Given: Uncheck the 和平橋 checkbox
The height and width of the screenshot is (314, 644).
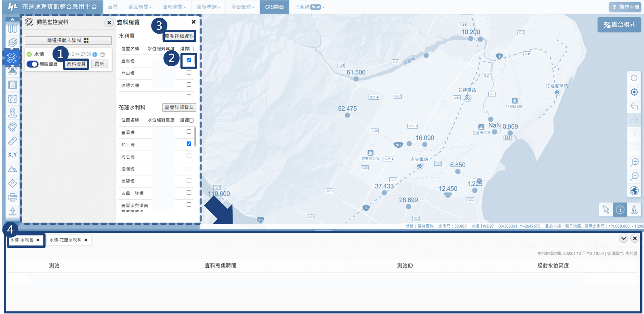Looking at the screenshot, I should point(189,144).
